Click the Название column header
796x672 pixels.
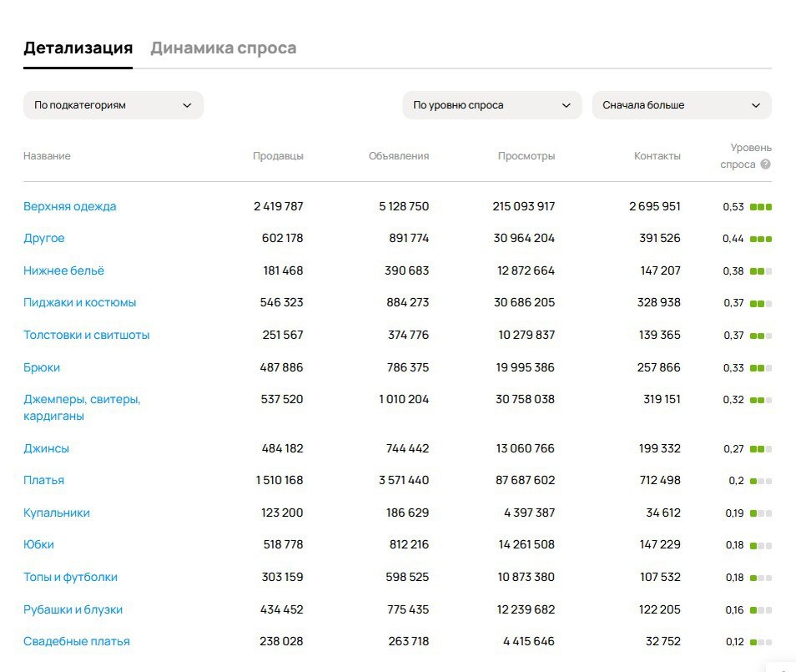[x=47, y=156]
